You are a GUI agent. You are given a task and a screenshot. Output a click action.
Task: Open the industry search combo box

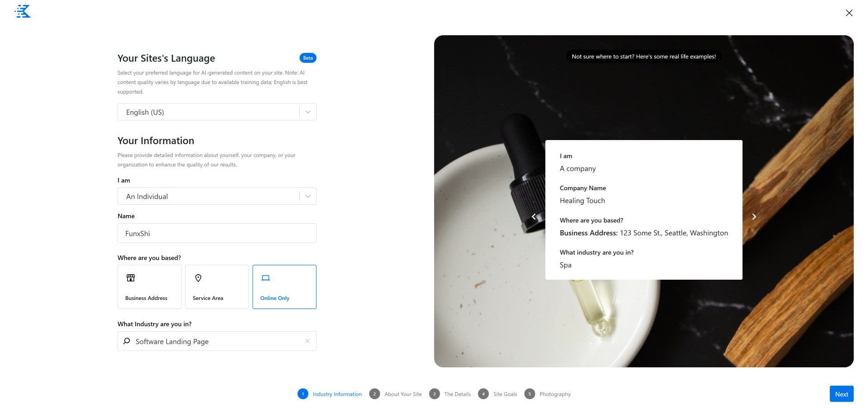217,341
